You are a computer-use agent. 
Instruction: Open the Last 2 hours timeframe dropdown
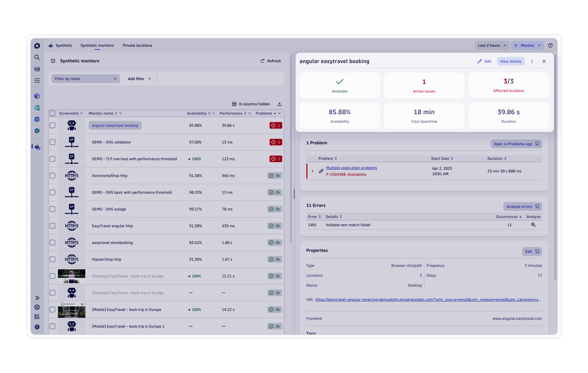click(492, 45)
